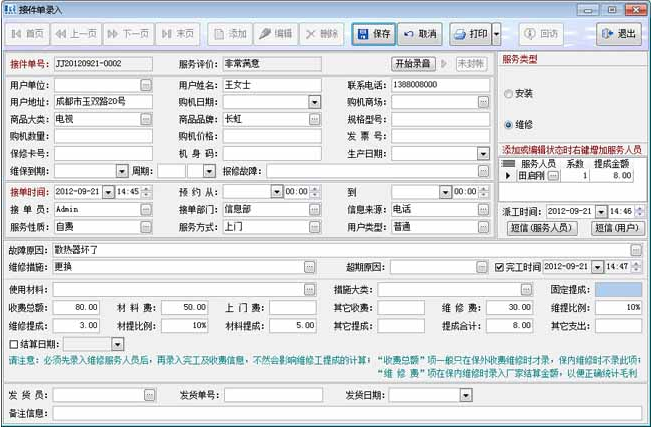Open the 发货员 lookup ellipsis button
The height and width of the screenshot is (427, 651).
click(x=149, y=395)
